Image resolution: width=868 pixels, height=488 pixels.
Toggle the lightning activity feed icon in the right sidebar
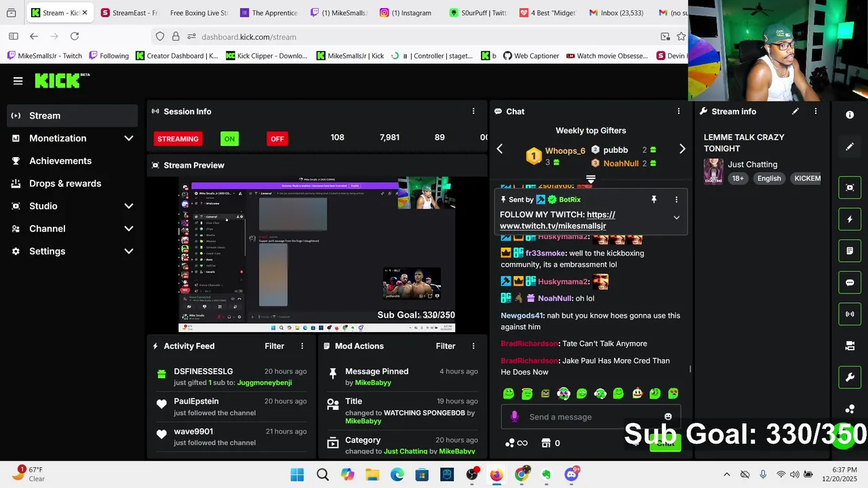pyautogui.click(x=850, y=220)
